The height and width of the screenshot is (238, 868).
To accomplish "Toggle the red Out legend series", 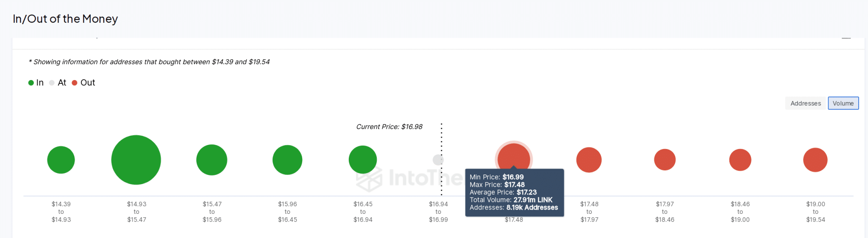I will coord(83,83).
